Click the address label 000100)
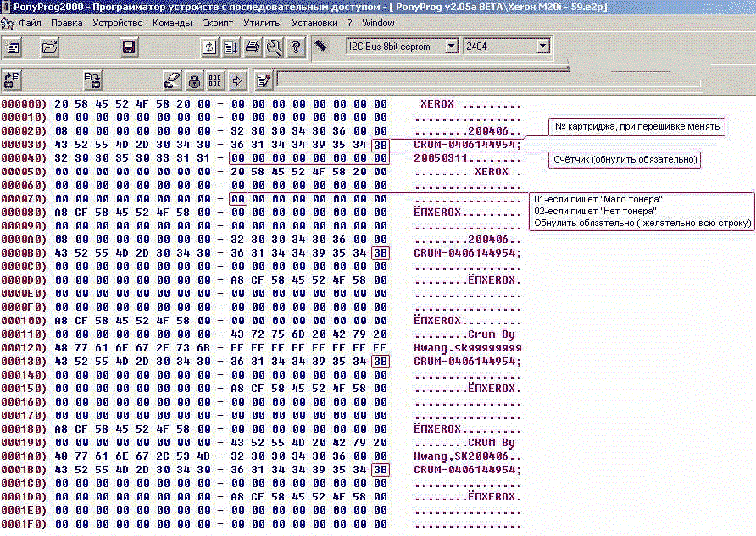This screenshot has height=536, width=756. tap(24, 321)
